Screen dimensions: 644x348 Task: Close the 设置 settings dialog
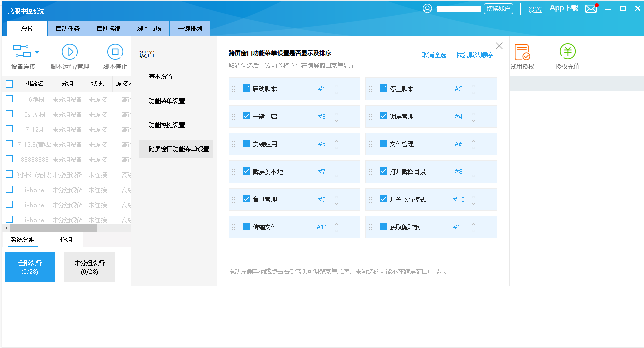[499, 46]
